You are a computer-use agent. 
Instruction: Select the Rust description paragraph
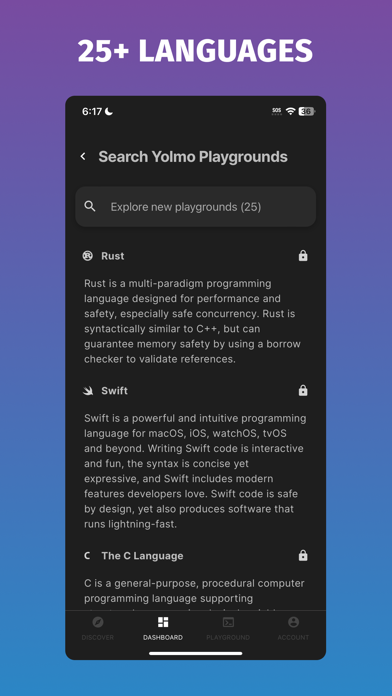pos(193,321)
